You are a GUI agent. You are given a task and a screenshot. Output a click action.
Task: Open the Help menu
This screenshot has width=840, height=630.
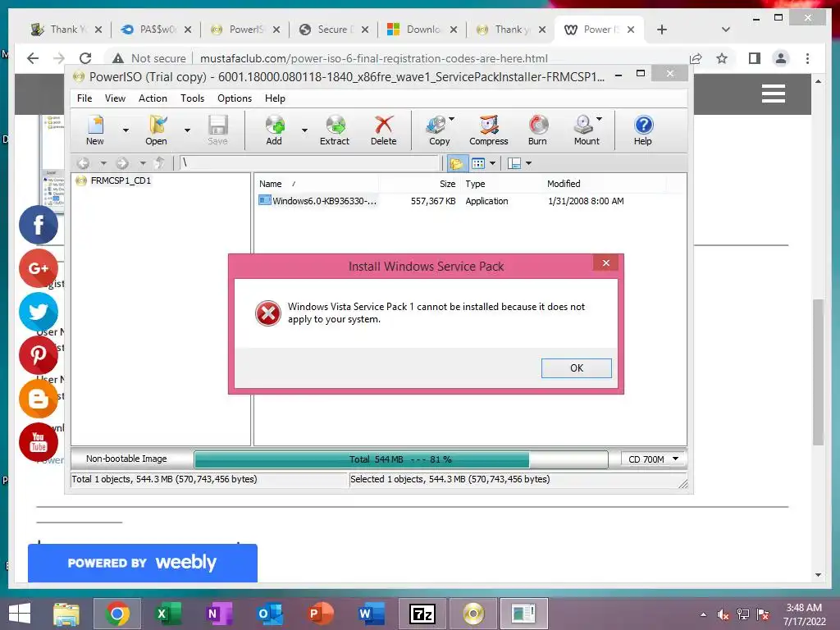coord(275,98)
